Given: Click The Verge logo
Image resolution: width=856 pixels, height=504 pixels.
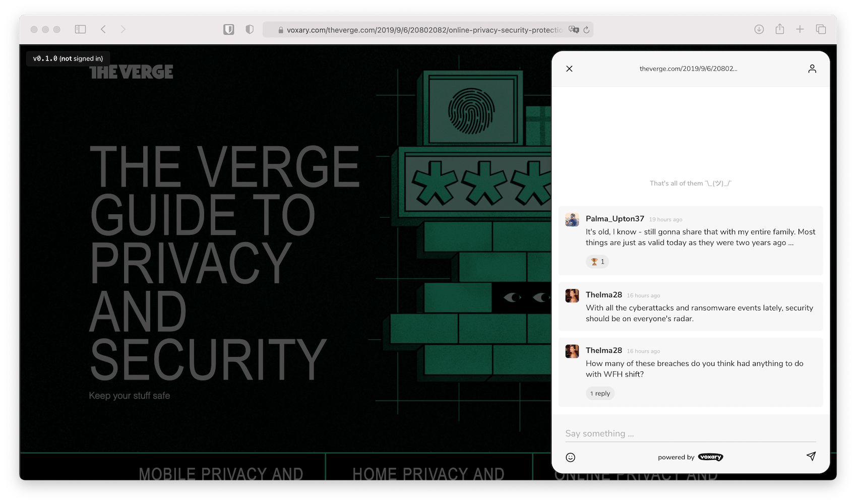Looking at the screenshot, I should pos(132,72).
